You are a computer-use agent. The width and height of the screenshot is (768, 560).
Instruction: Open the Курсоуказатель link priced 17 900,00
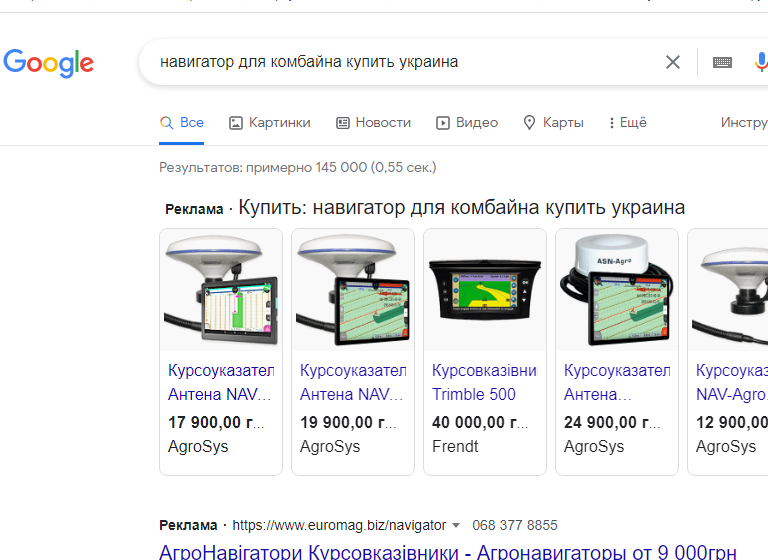[x=221, y=382]
